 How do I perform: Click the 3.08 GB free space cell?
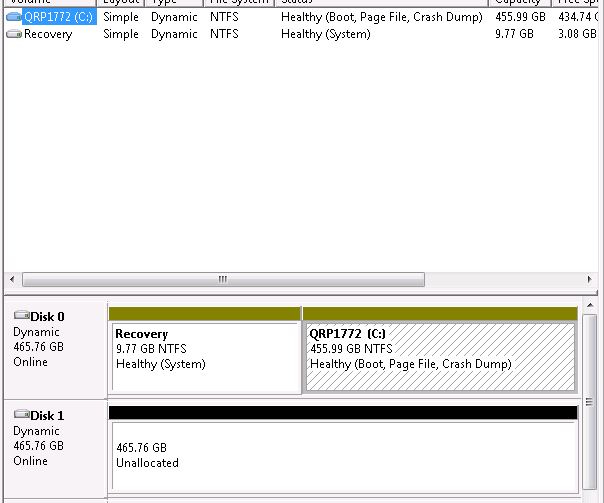point(577,34)
